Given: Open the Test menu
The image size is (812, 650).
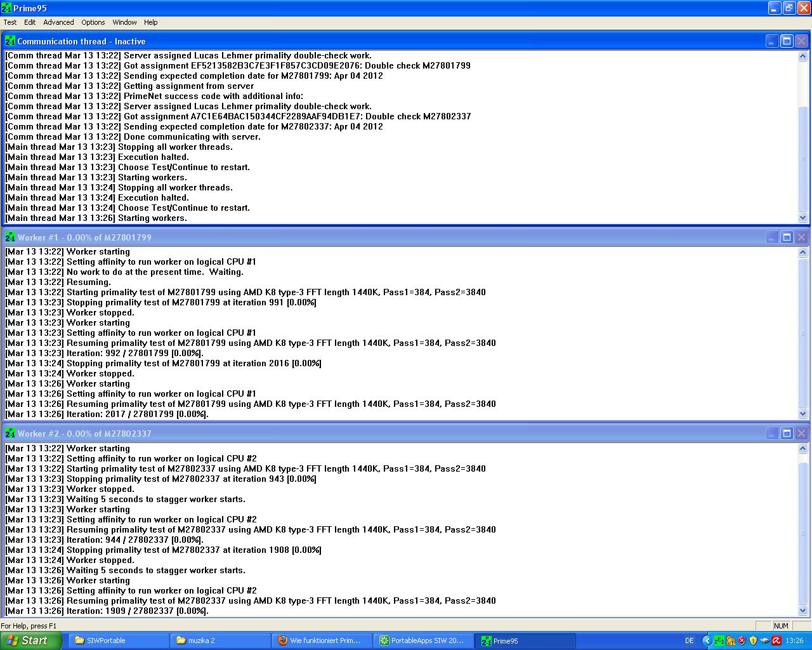Looking at the screenshot, I should [10, 22].
